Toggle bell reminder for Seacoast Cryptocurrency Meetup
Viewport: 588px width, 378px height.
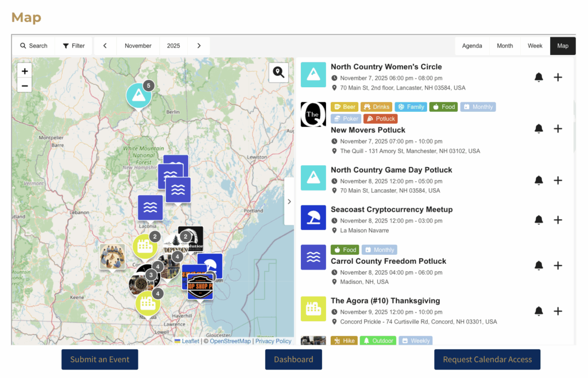coord(539,220)
